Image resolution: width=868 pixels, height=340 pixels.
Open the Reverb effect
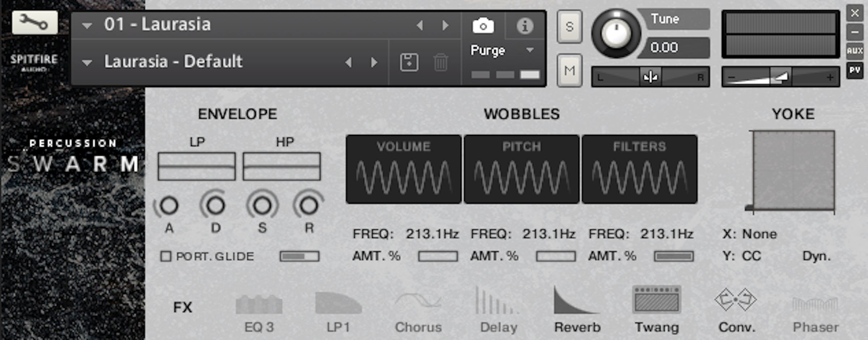577,307
